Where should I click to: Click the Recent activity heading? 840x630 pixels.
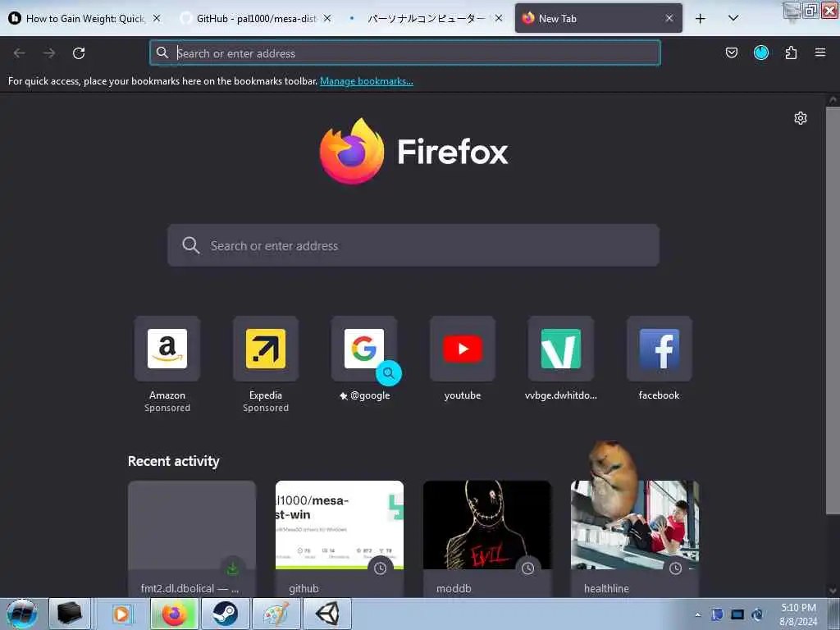click(174, 461)
